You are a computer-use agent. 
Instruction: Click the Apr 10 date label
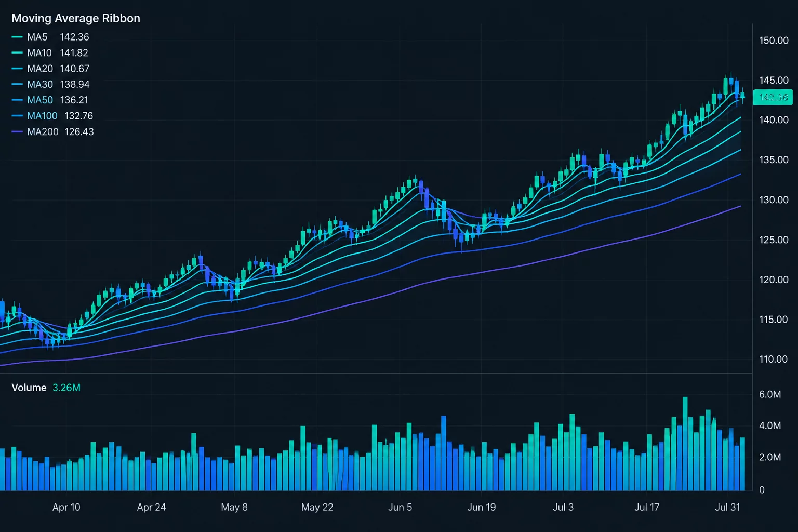point(66,507)
